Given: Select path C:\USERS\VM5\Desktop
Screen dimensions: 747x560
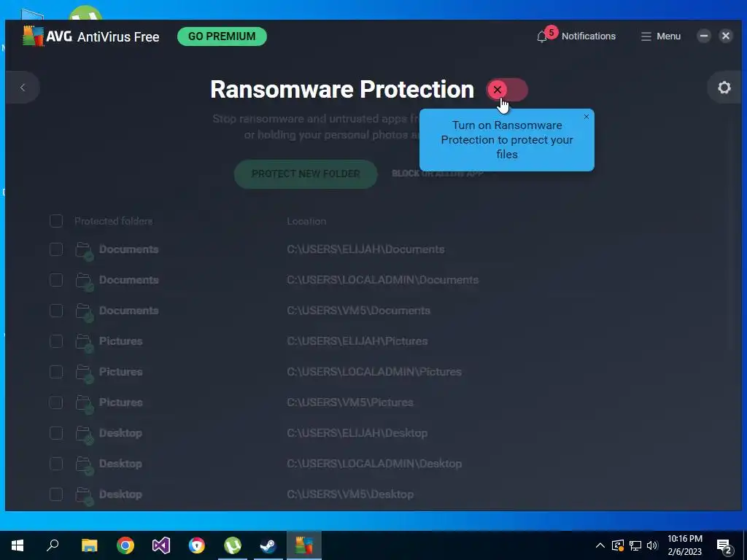Looking at the screenshot, I should 350,494.
